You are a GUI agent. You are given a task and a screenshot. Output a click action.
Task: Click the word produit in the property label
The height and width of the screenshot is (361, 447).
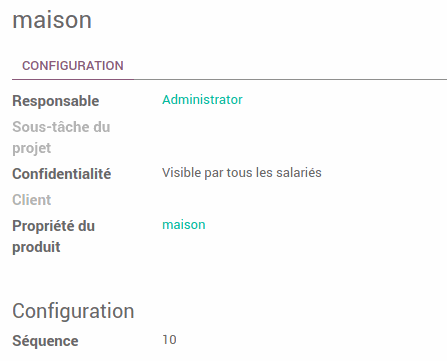36,247
